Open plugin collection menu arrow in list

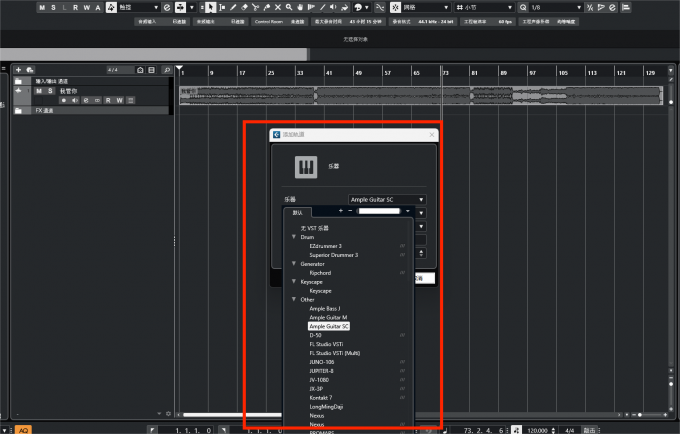(408, 211)
